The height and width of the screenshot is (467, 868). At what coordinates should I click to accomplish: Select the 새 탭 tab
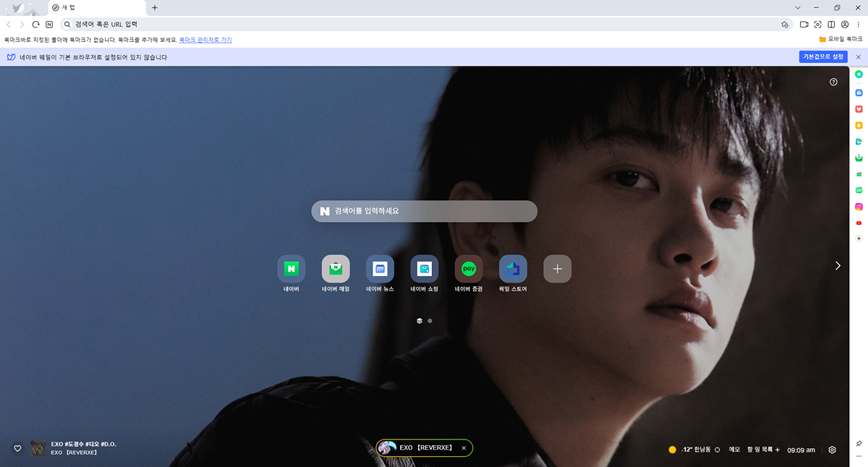(x=94, y=7)
